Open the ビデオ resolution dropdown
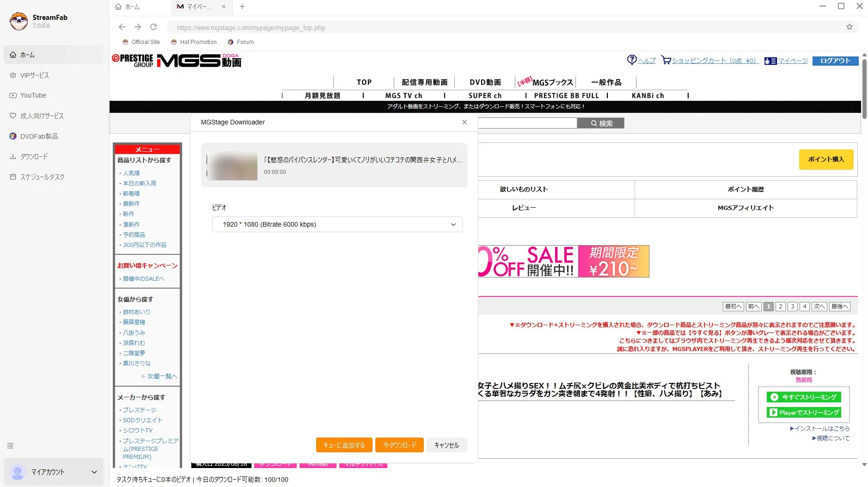 (337, 224)
